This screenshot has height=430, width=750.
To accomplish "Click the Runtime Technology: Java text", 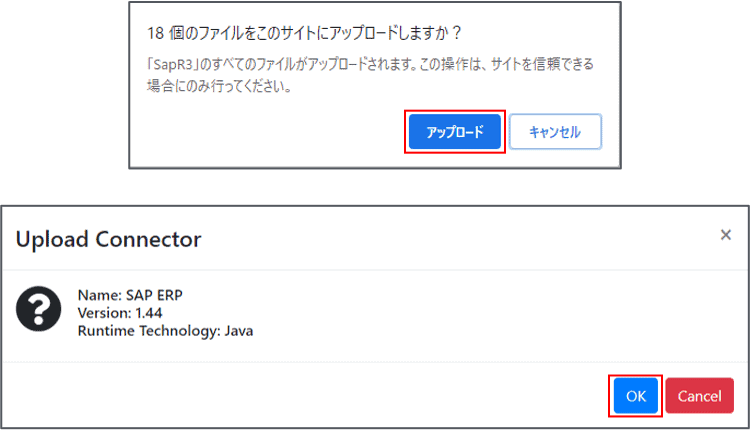I will (165, 330).
